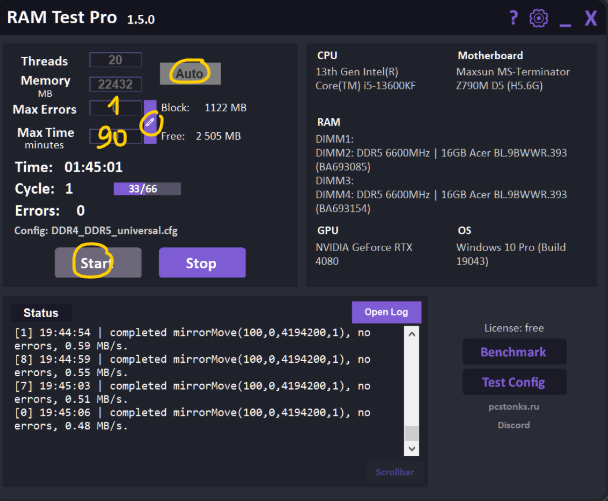Click the DIMM4 DDR5 6600MHz entry
Image resolution: width=608 pixels, height=501 pixels.
[x=441, y=201]
